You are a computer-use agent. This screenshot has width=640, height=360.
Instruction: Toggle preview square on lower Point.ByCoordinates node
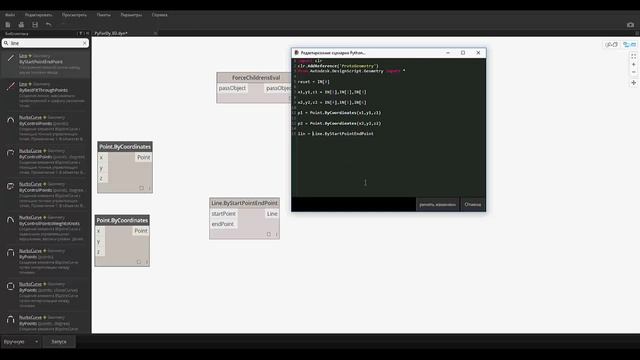139,262
